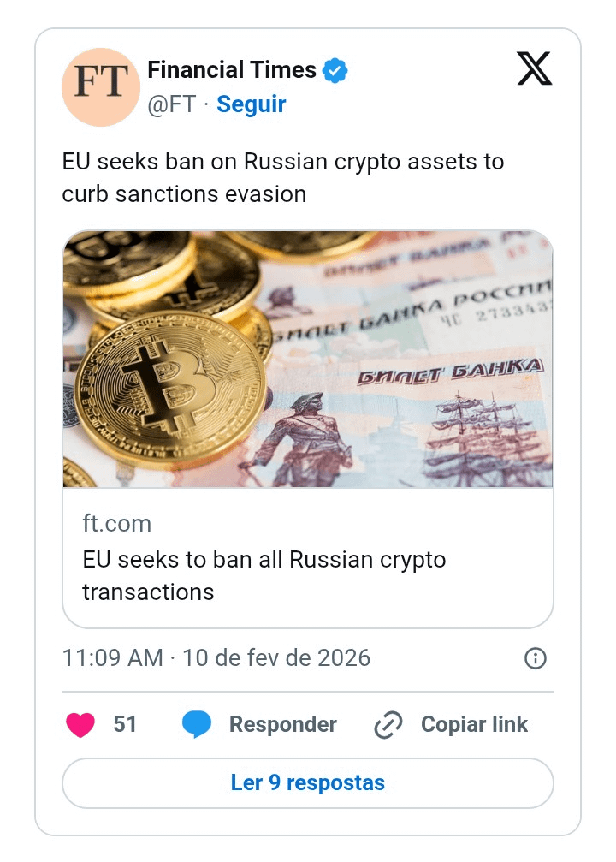Like the tweet with the heart icon
The width and height of the screenshot is (616, 862).
(x=80, y=724)
